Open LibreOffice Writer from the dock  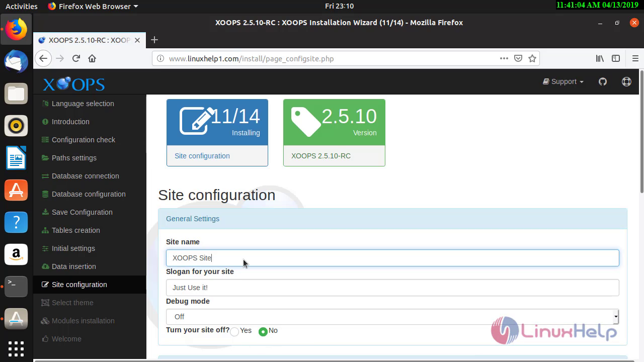[x=16, y=158]
